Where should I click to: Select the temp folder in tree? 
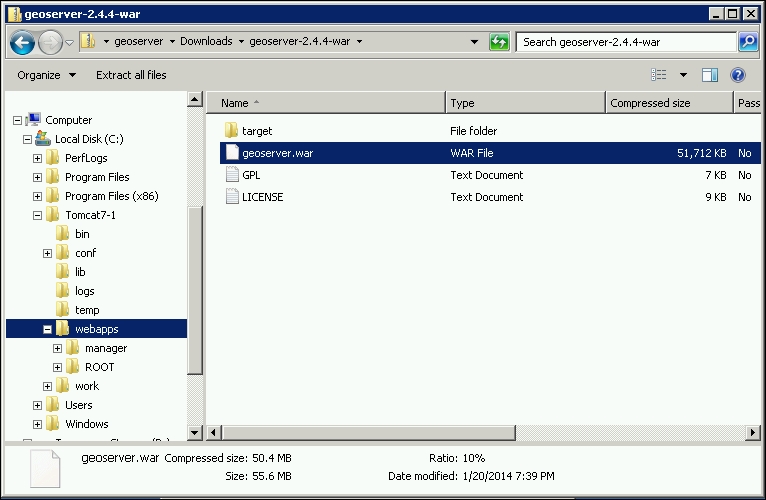click(87, 310)
